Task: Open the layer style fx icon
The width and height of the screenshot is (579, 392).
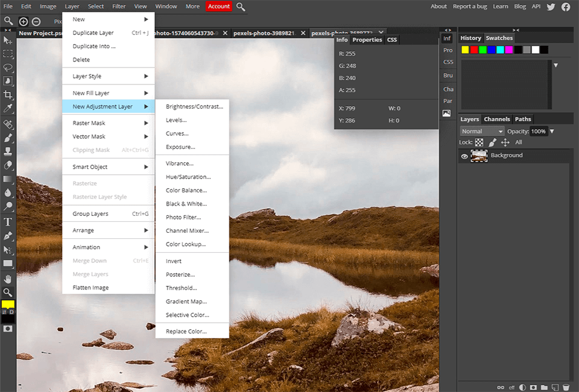Action: 512,387
